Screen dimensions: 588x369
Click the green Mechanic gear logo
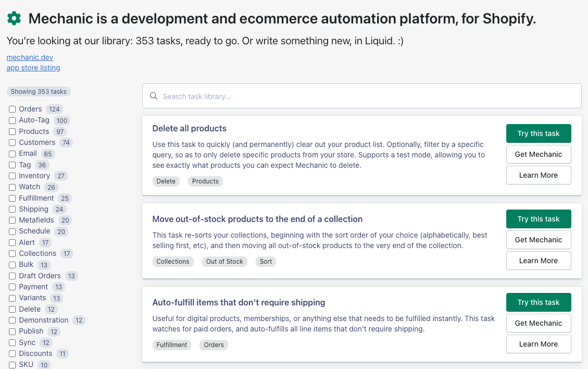click(x=14, y=19)
